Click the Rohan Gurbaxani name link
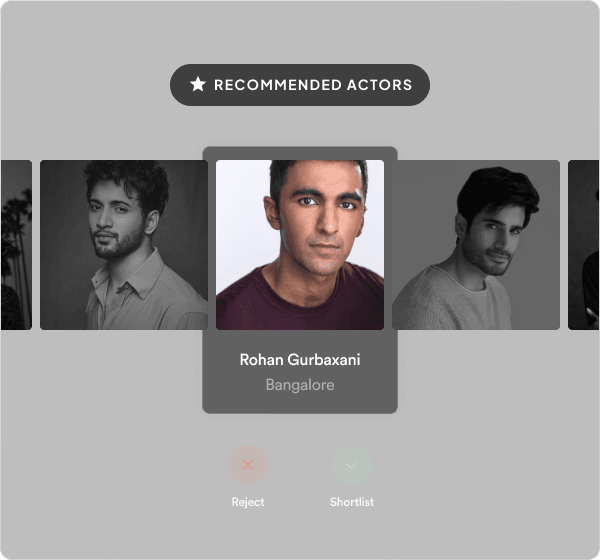 (300, 360)
